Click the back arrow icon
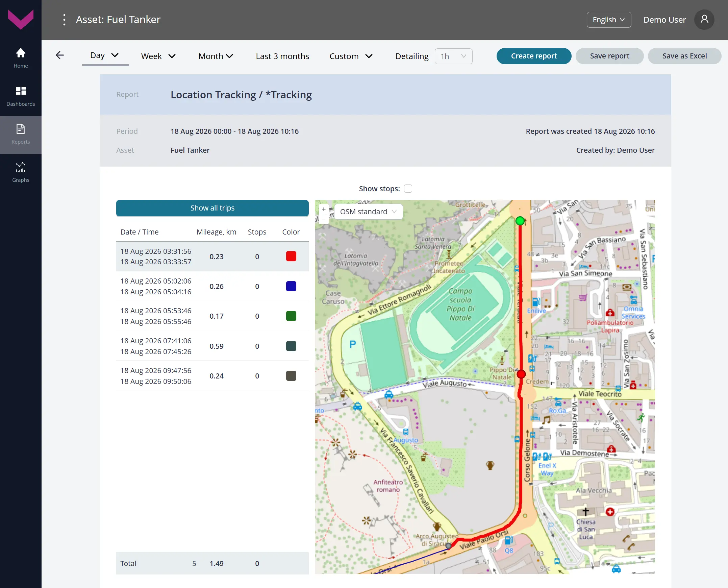The image size is (728, 588). click(x=59, y=55)
